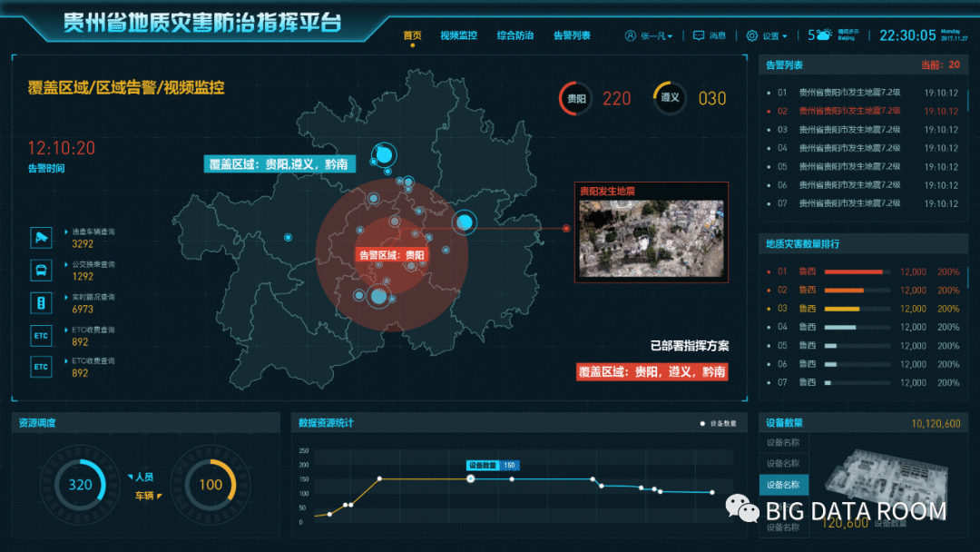Open the 告警列表 navigation tab
The height and width of the screenshot is (552, 980).
[x=572, y=35]
